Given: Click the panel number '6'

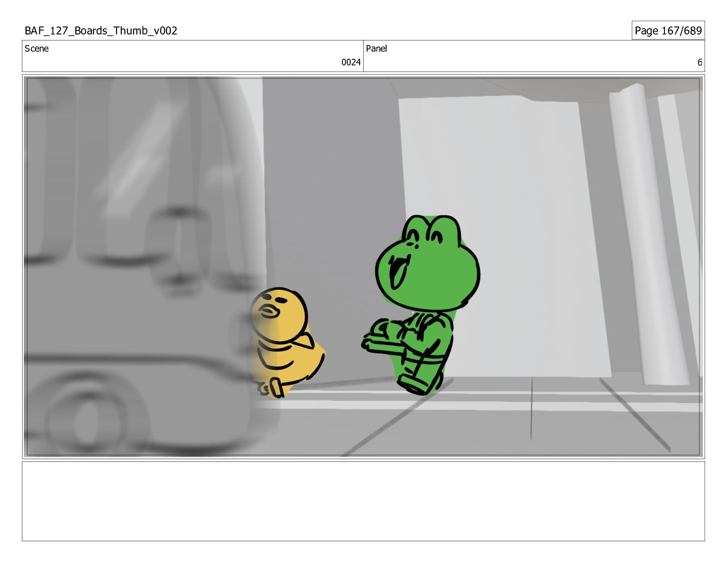Looking at the screenshot, I should (x=699, y=62).
